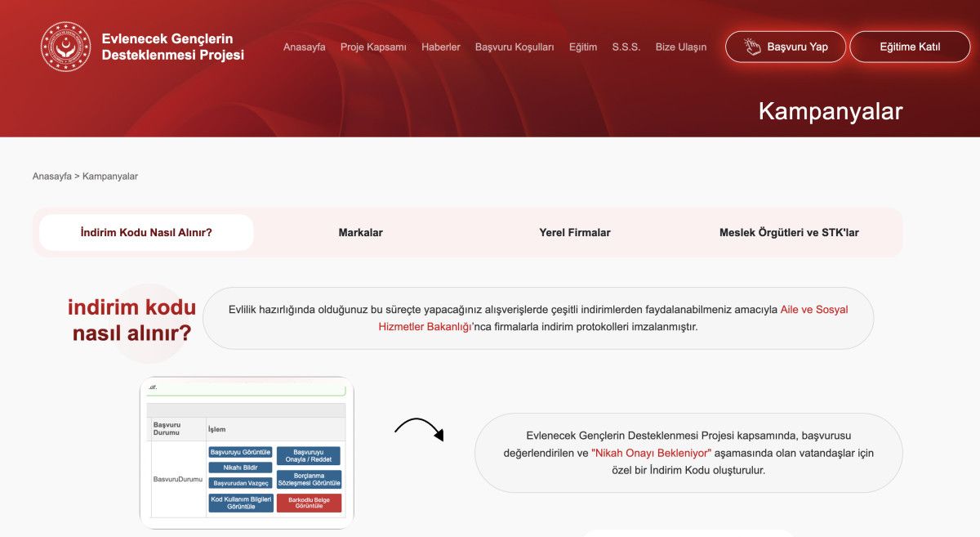Switch to the Markalar tab

pyautogui.click(x=360, y=232)
